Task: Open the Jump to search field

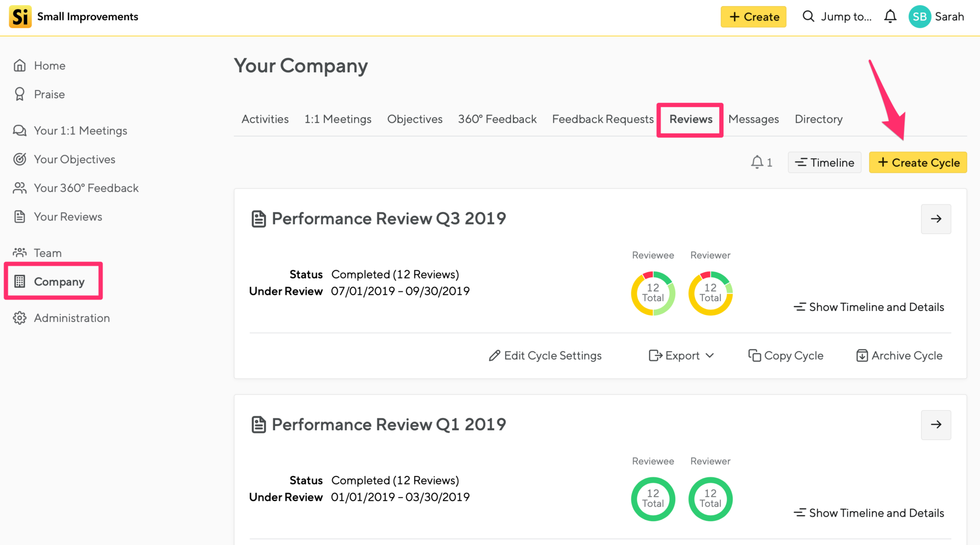Action: click(846, 16)
